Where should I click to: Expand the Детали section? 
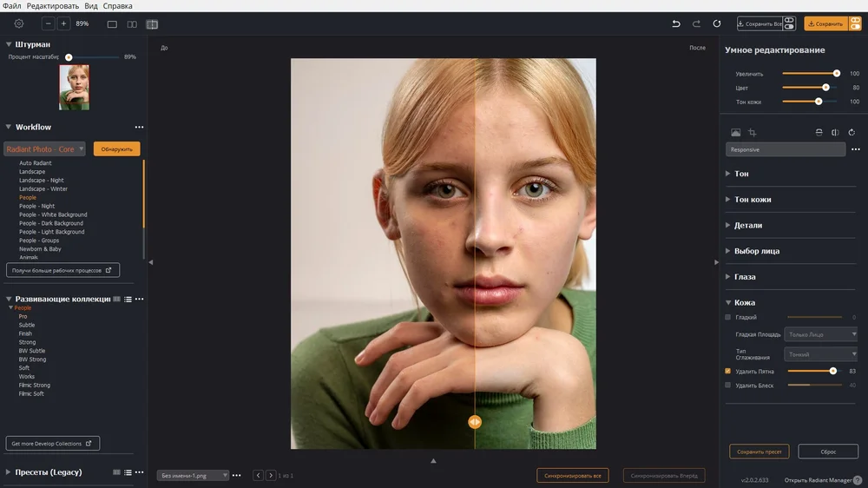[728, 225]
